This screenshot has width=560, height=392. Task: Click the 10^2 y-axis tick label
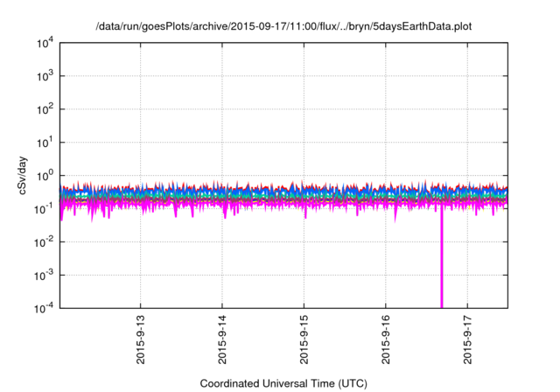(45, 109)
